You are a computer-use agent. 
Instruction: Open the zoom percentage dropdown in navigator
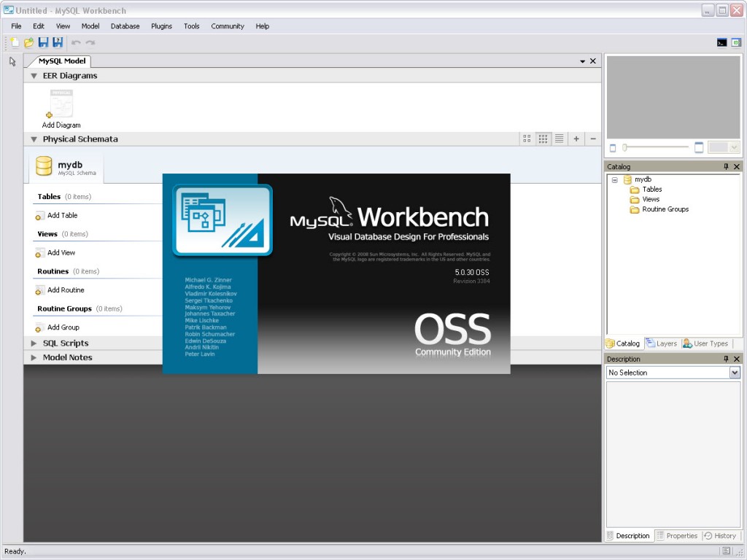point(734,147)
